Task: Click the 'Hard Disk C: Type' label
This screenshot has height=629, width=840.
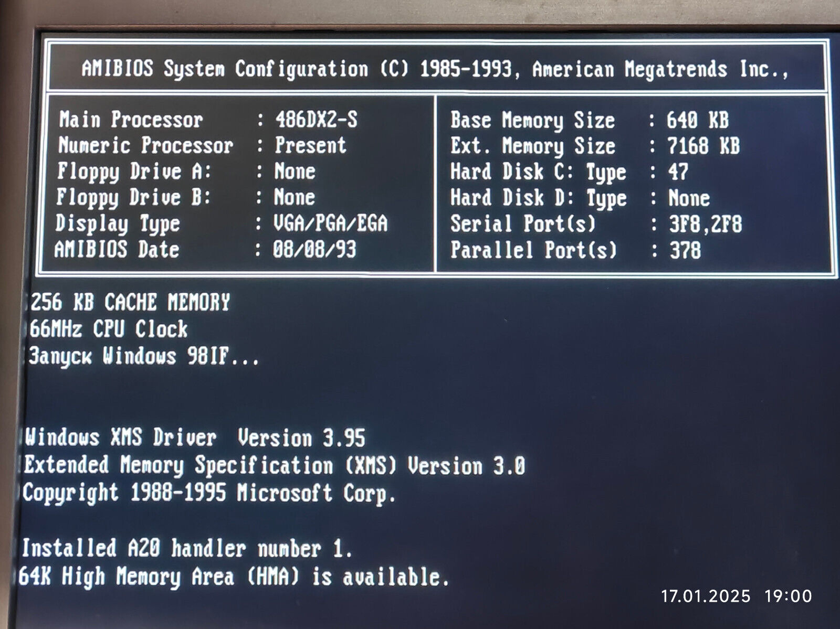Action: pyautogui.click(x=538, y=173)
